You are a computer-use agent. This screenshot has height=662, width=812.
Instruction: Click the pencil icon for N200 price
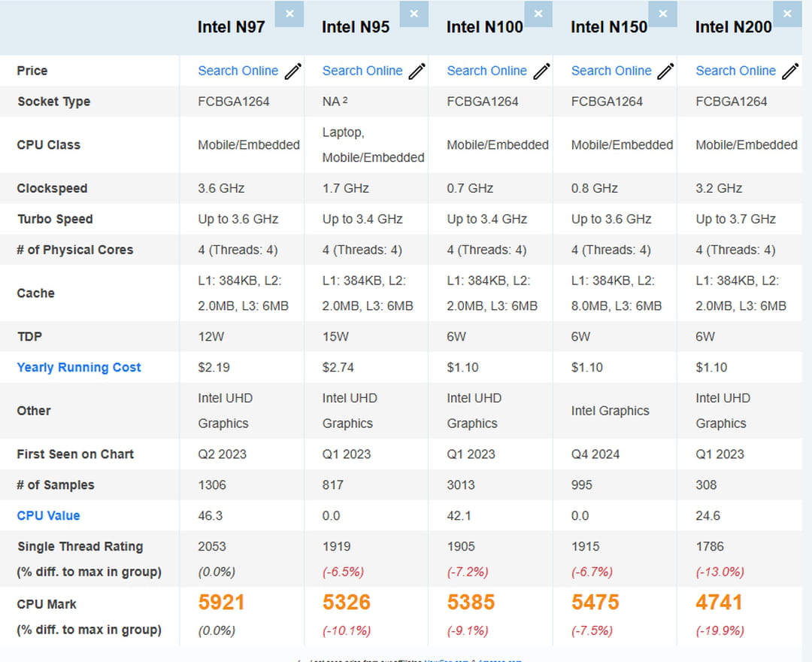(x=790, y=71)
